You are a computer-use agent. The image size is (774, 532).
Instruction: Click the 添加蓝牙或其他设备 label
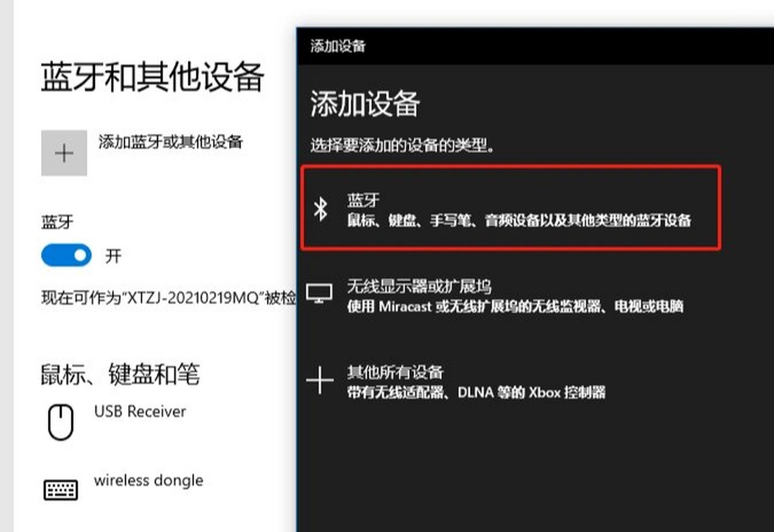[x=170, y=142]
